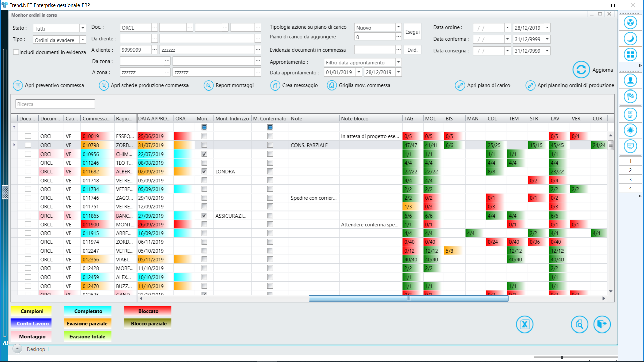Sort by DATA APPRO column header
The width and height of the screenshot is (644, 362).
[154, 118]
